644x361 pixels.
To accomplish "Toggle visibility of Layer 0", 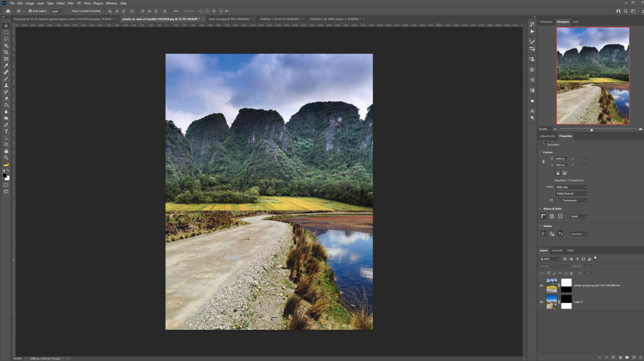I will 541,302.
